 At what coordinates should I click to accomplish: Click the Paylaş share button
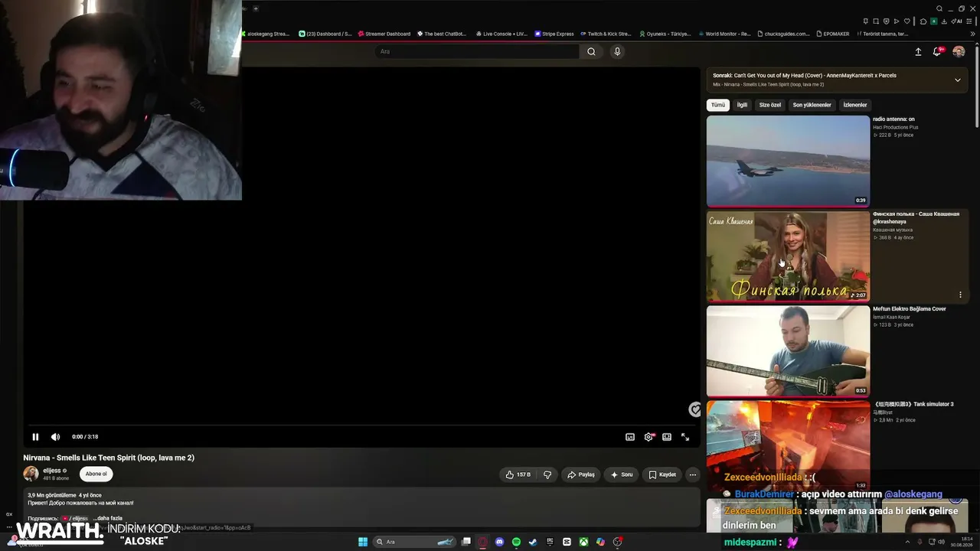581,474
